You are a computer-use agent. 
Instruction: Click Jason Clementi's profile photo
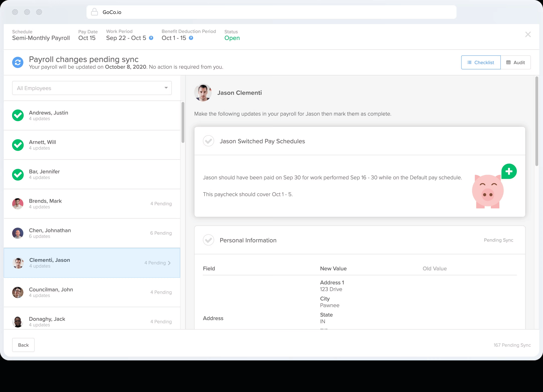tap(203, 92)
